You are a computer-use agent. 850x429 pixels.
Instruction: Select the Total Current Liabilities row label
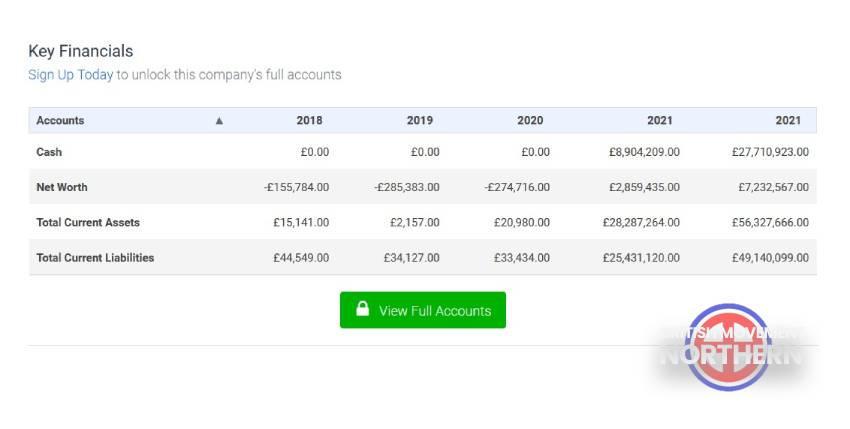[x=95, y=258]
